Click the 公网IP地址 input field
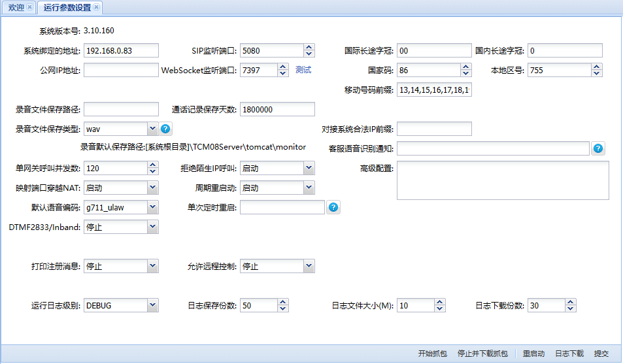 pyautogui.click(x=121, y=70)
